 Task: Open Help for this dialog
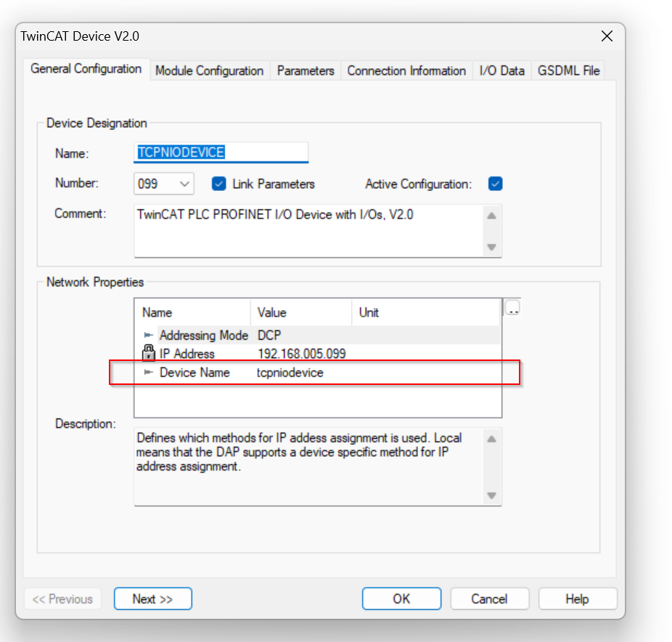(577, 598)
